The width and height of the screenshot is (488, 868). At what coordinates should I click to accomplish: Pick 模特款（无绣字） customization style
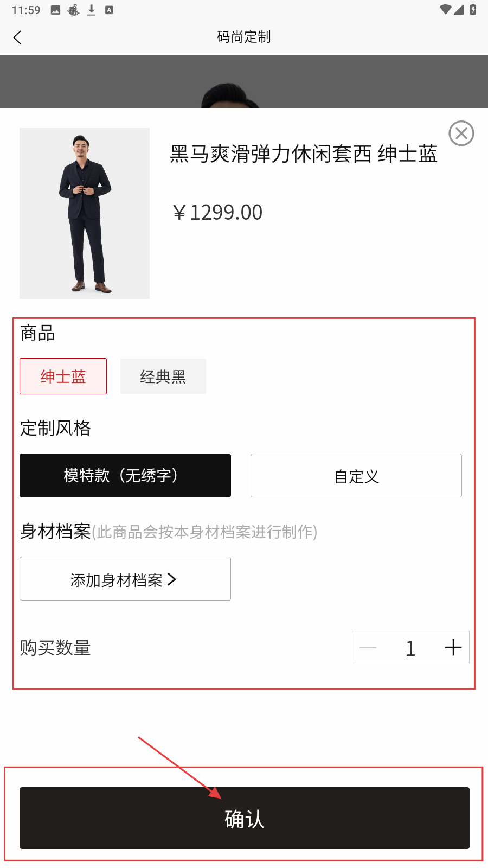125,476
